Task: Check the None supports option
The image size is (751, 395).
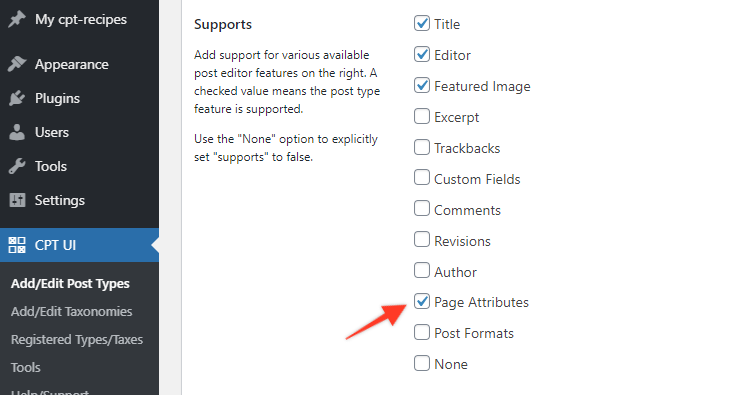Action: pos(421,363)
